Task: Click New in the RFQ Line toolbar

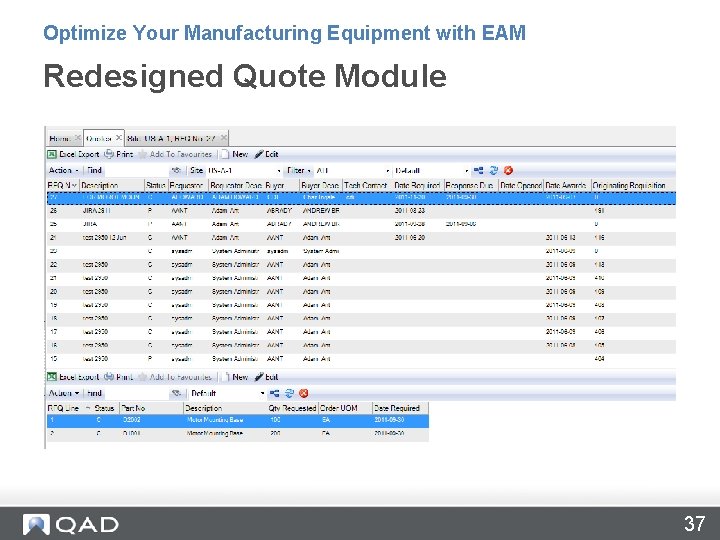Action: [x=235, y=377]
